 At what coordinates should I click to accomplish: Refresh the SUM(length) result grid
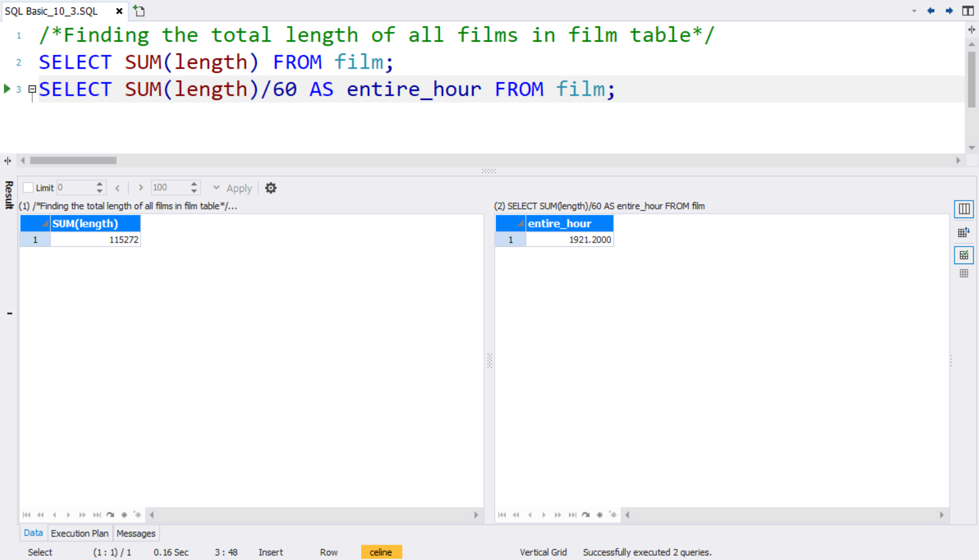click(111, 515)
